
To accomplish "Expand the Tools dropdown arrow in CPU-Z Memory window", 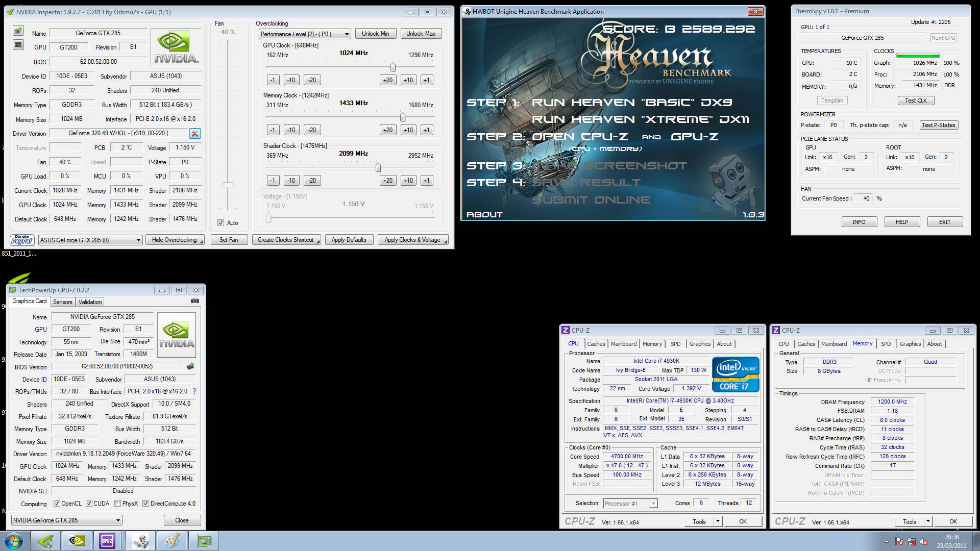I will tap(928, 521).
